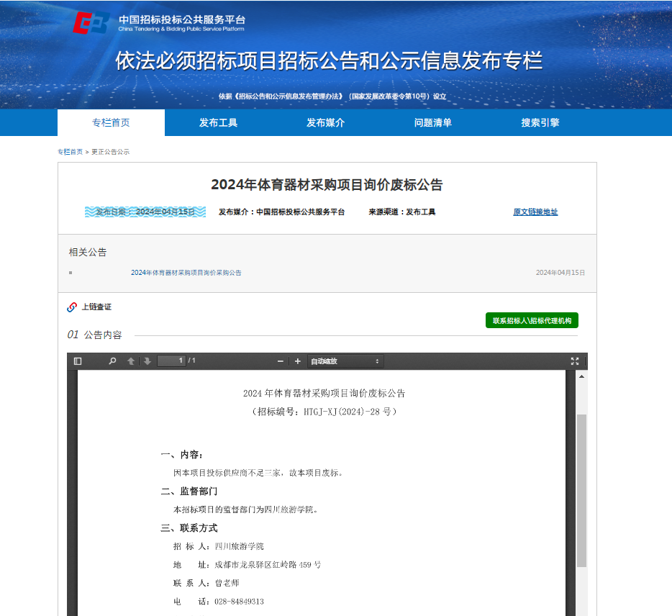This screenshot has width=672, height=616.
Task: Click the China Tendering platform logo
Action: click(159, 23)
